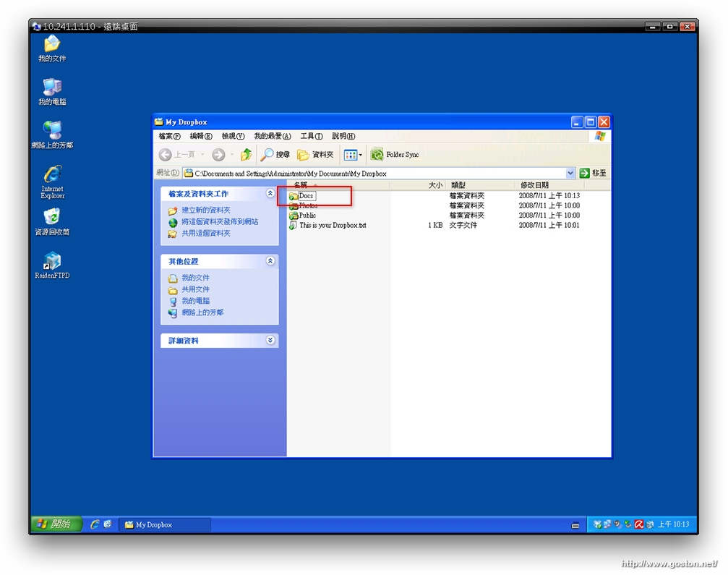The height and width of the screenshot is (575, 728).
Task: Open the 開始 Start menu
Action: pyautogui.click(x=56, y=524)
